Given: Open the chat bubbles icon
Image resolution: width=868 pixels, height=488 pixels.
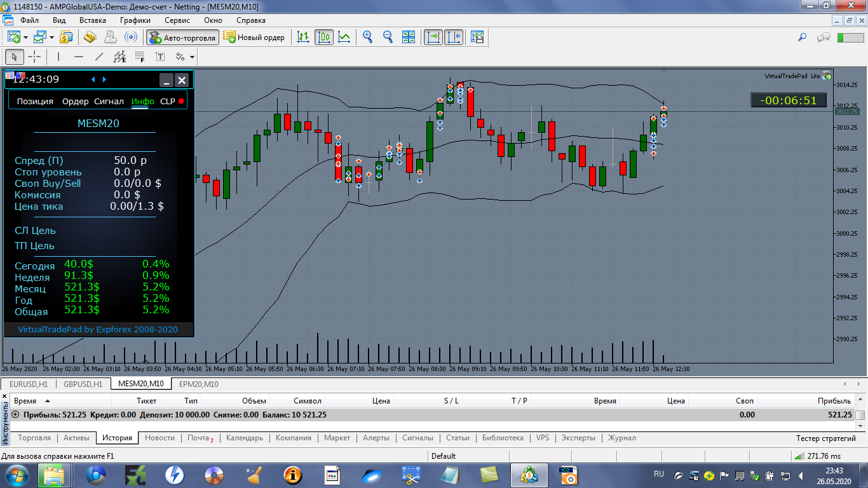Looking at the screenshot, I should point(824,37).
